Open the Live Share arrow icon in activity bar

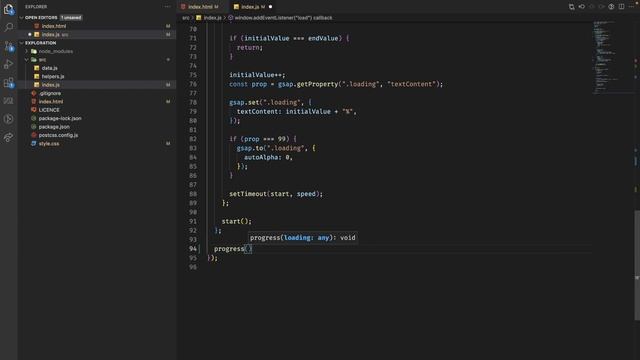click(9, 137)
